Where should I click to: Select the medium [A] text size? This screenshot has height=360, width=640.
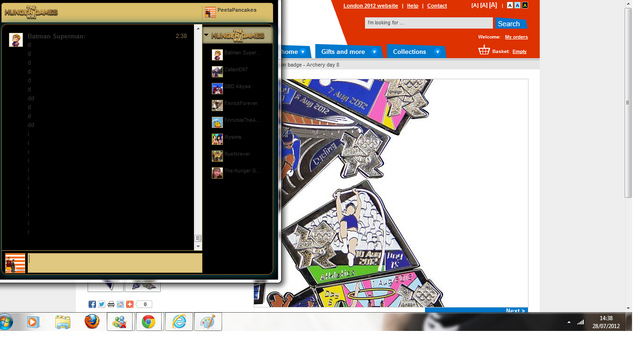(484, 5)
